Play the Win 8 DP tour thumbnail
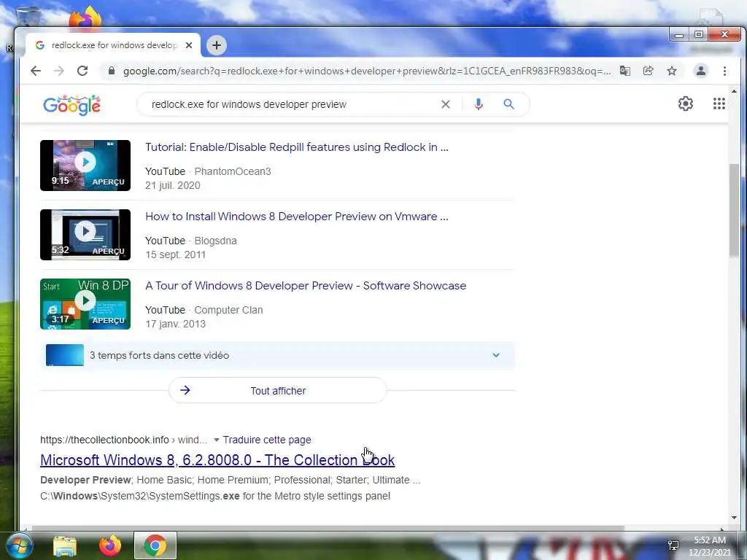 pyautogui.click(x=85, y=304)
